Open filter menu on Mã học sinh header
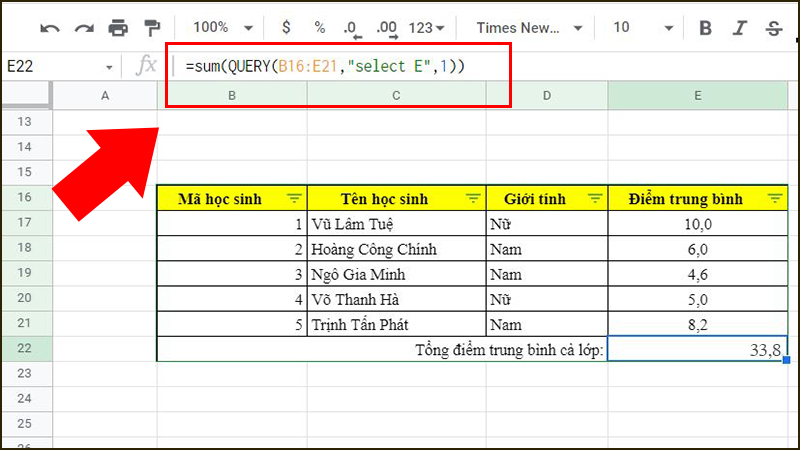 click(294, 198)
